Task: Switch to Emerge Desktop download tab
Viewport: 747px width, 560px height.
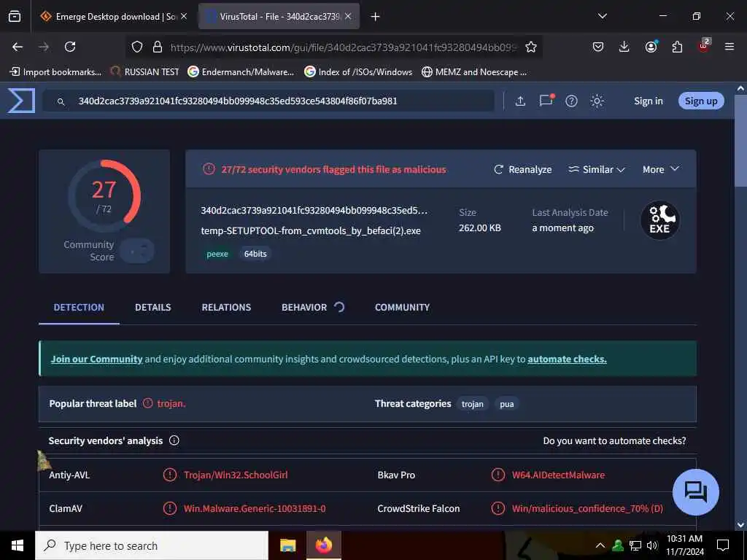Action: (x=113, y=16)
